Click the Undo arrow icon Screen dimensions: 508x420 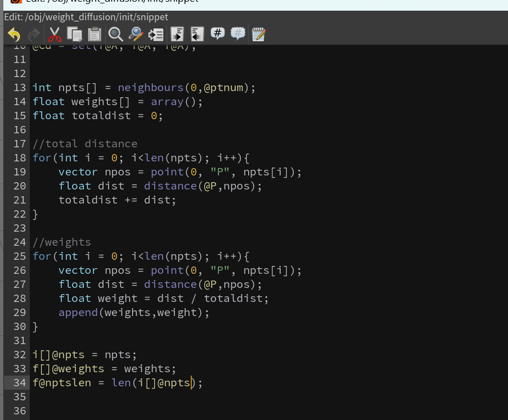(x=14, y=34)
